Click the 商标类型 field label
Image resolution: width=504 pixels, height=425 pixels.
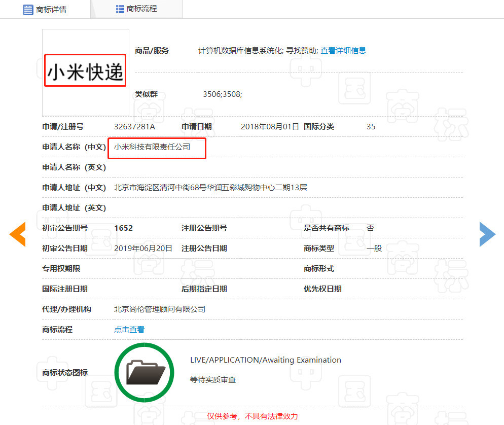[x=319, y=248]
